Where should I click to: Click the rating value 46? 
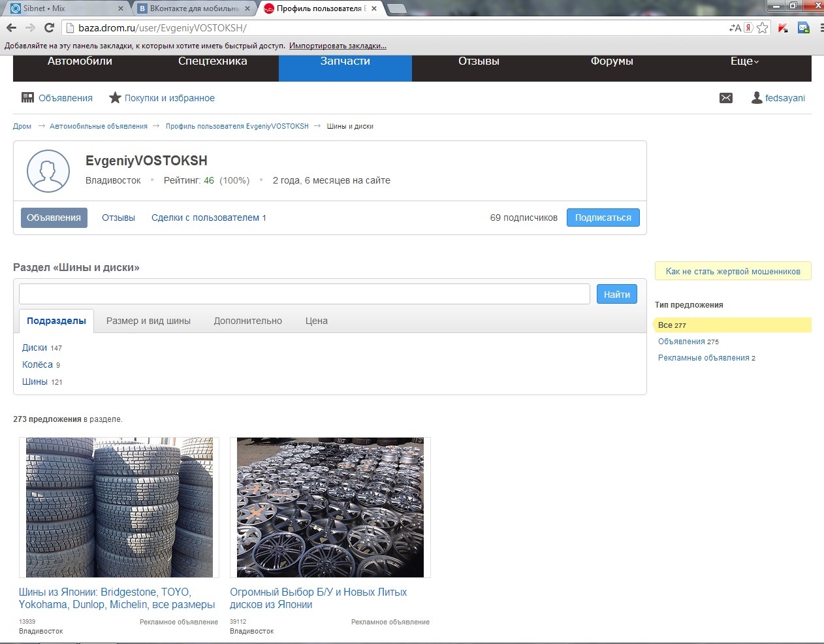tap(209, 180)
